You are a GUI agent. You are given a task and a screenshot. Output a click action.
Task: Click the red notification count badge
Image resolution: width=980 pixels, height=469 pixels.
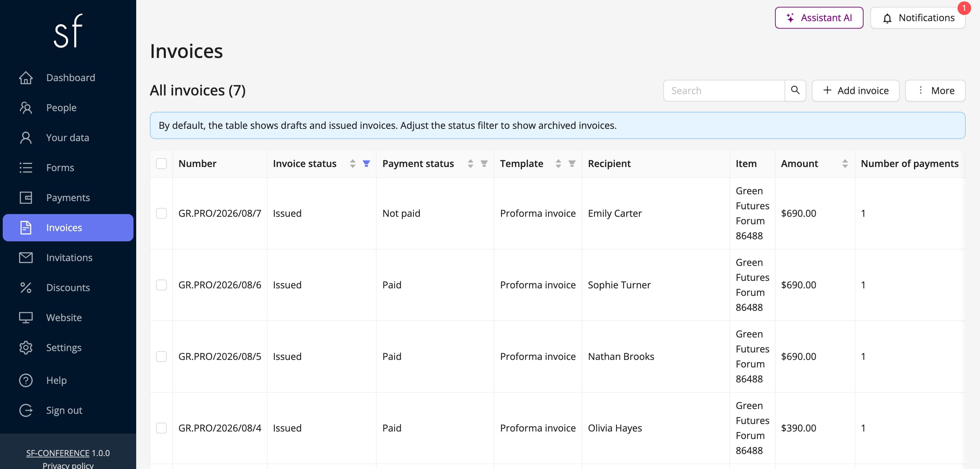coord(964,7)
